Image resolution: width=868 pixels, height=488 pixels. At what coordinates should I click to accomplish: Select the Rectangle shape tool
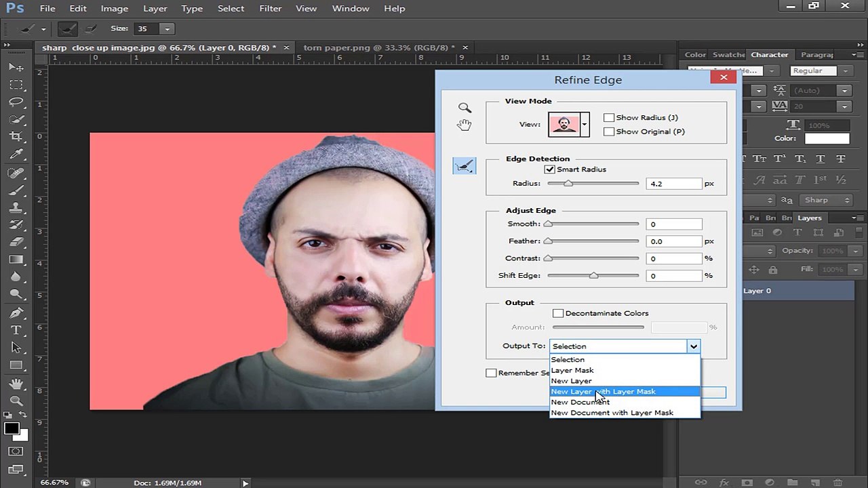click(16, 365)
